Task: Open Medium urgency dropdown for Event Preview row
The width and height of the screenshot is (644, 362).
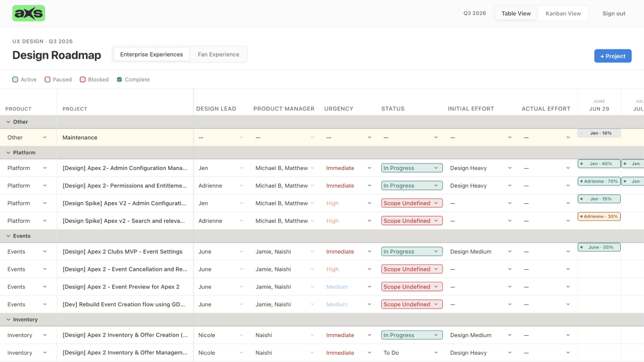Action: click(348, 287)
